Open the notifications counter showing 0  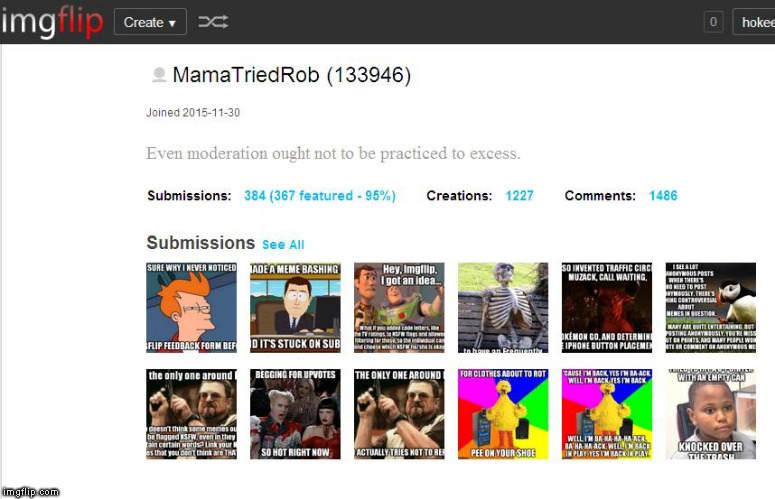click(x=713, y=22)
